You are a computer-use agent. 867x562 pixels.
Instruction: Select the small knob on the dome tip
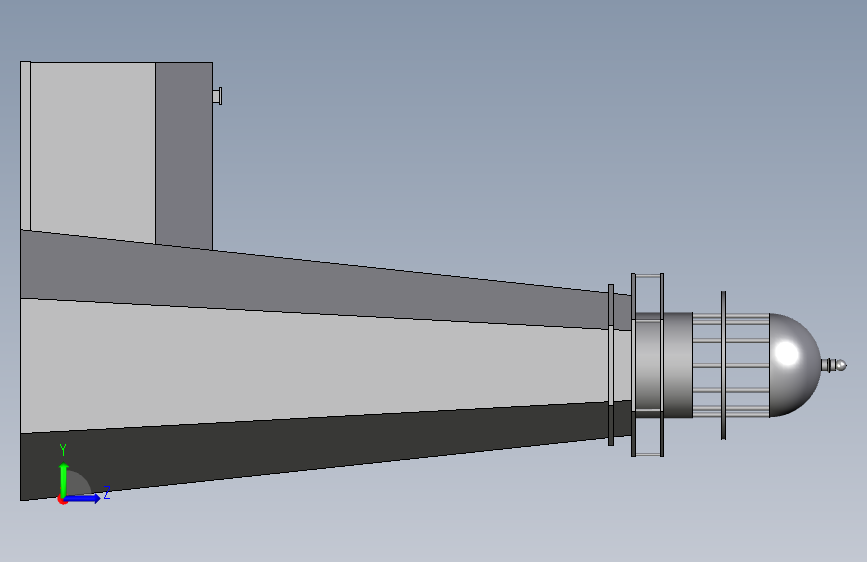(x=835, y=365)
